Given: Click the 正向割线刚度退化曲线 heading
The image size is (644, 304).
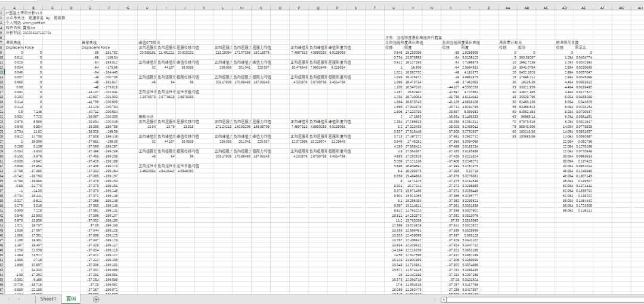Looking at the screenshot, I should click(404, 42).
